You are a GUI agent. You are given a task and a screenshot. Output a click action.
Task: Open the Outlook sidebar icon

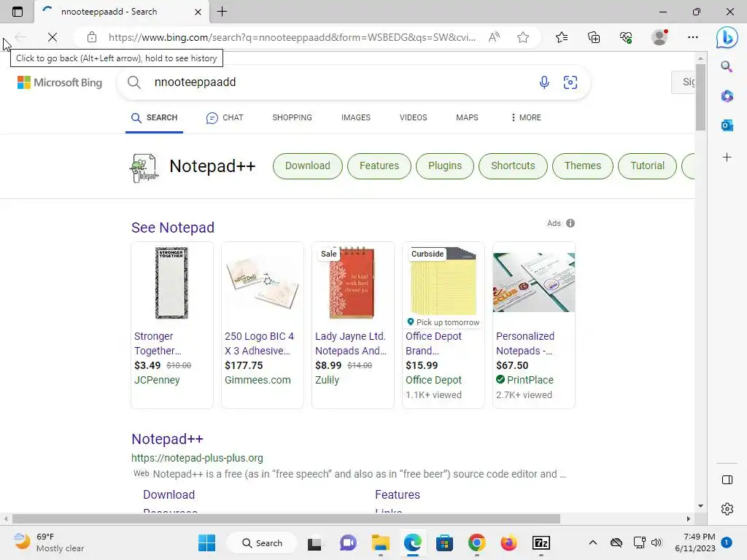(727, 125)
